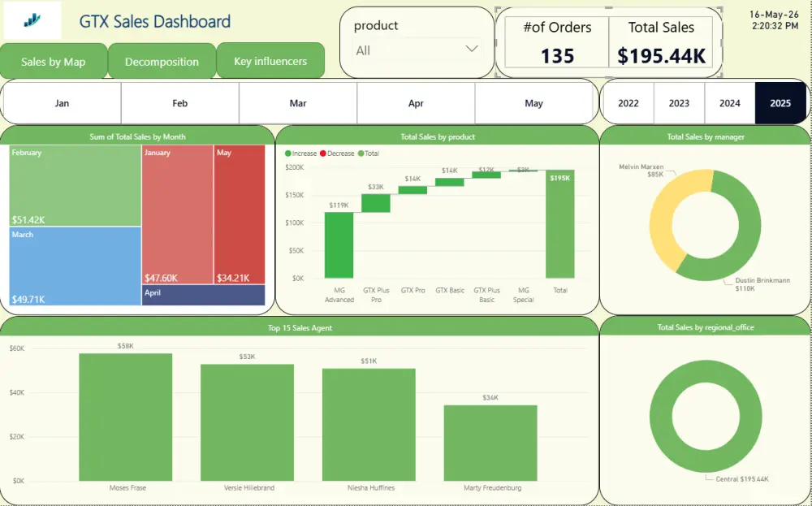Click the Total legend marker
This screenshot has height=506, width=812.
361,154
